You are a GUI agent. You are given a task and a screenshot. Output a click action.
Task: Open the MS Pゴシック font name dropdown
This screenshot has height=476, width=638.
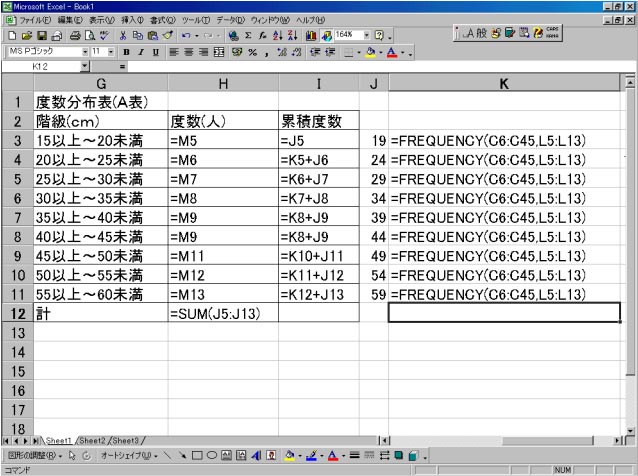coord(84,51)
